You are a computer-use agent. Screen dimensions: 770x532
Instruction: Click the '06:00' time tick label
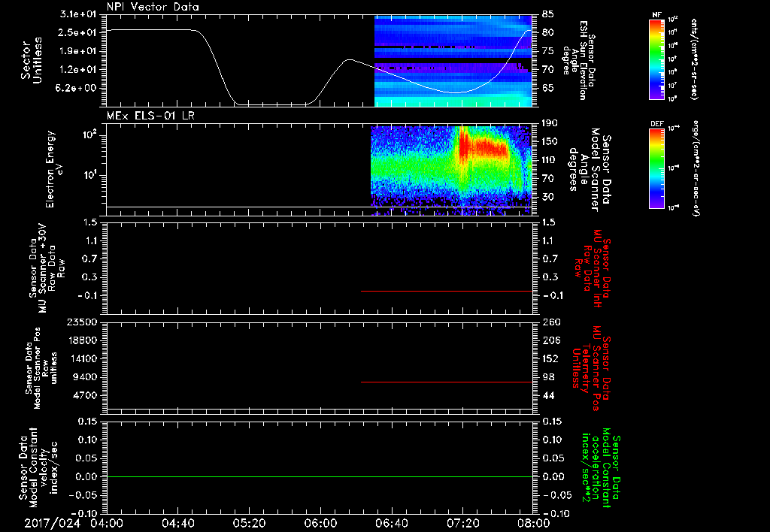[x=320, y=523]
